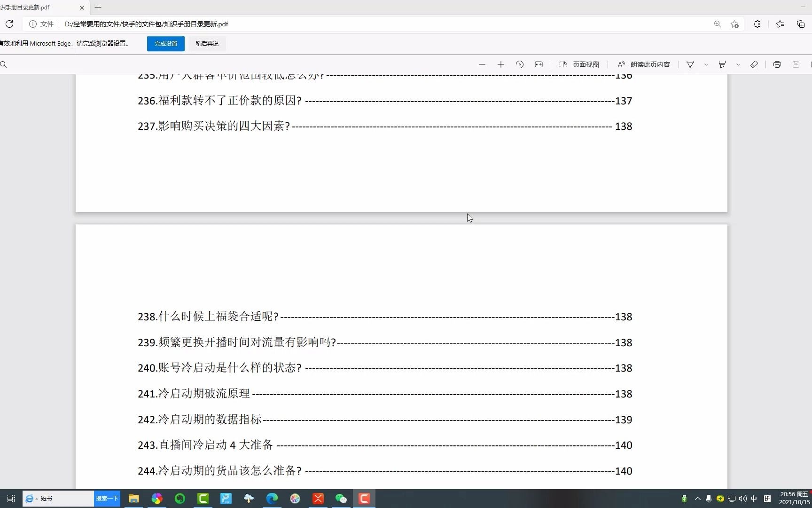Screen dimensions: 812x508
Task: Print the PDF document
Action: (x=777, y=64)
